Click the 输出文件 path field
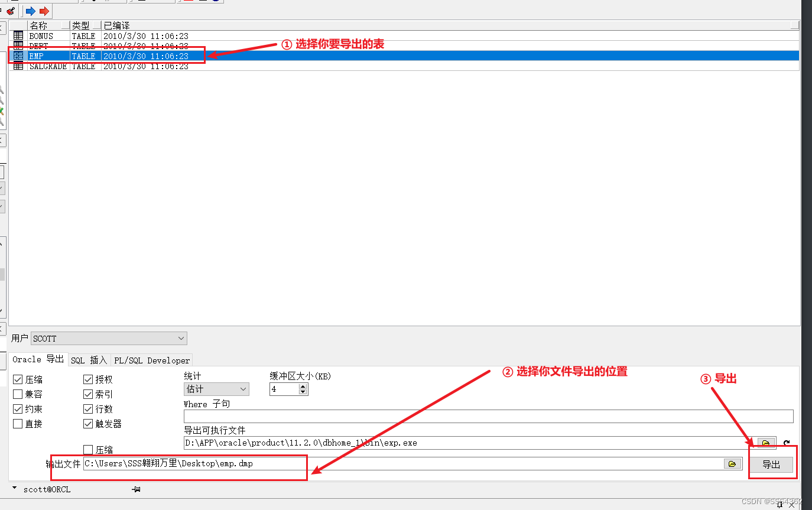Screen dimensions: 812x510 tap(402, 464)
